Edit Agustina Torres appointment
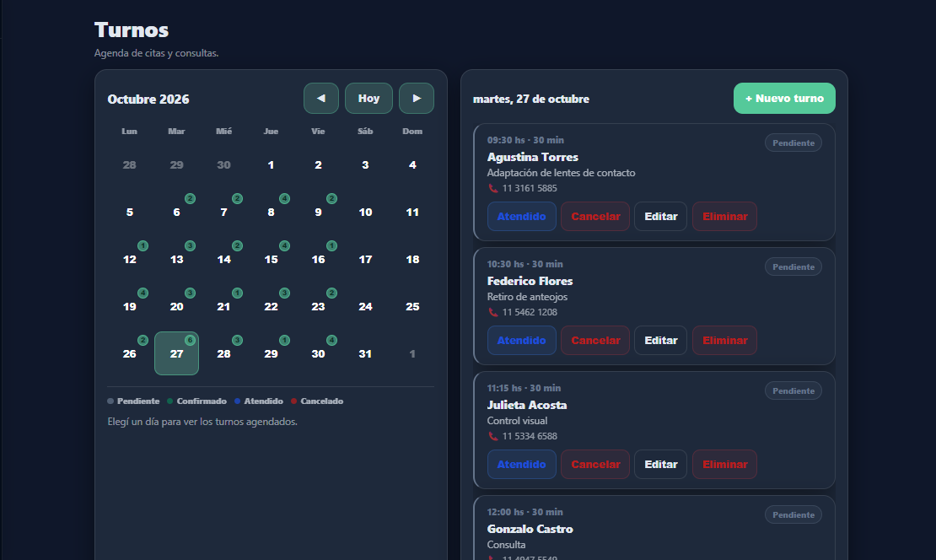The width and height of the screenshot is (936, 560). coord(661,216)
